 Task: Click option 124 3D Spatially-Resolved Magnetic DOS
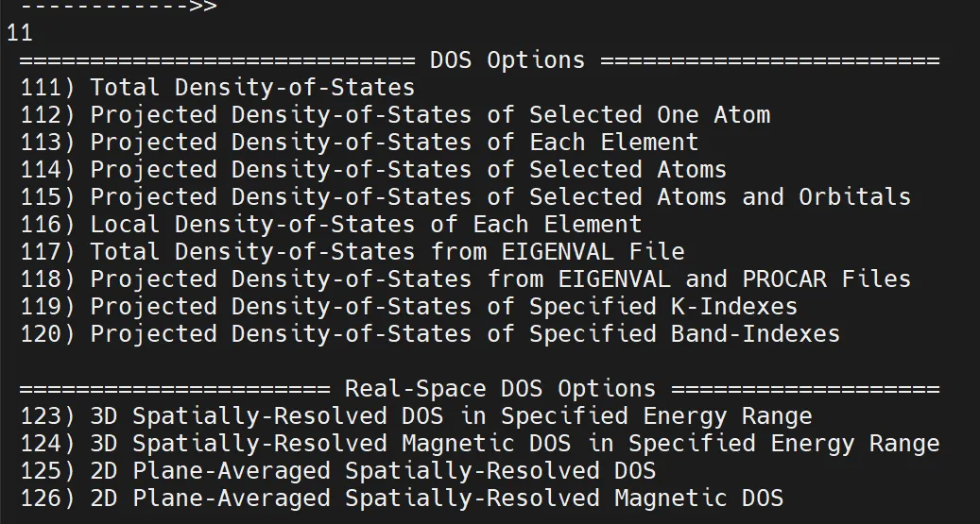(x=479, y=444)
